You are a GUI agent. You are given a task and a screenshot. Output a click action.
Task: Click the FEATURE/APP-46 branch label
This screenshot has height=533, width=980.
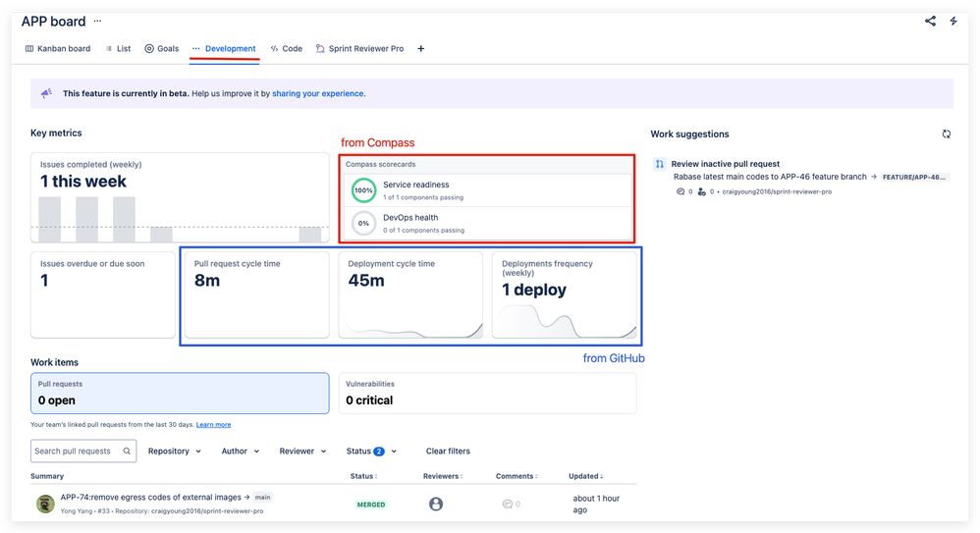tap(914, 177)
